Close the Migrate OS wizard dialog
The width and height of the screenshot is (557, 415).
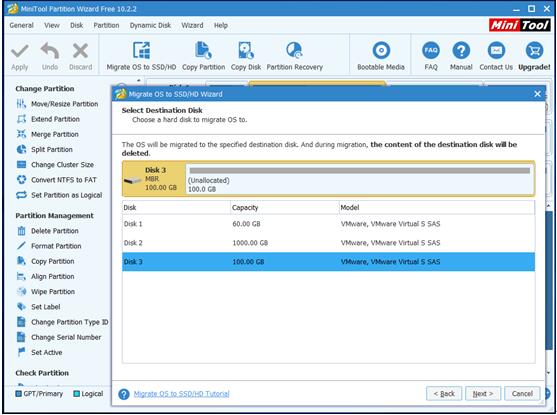537,94
